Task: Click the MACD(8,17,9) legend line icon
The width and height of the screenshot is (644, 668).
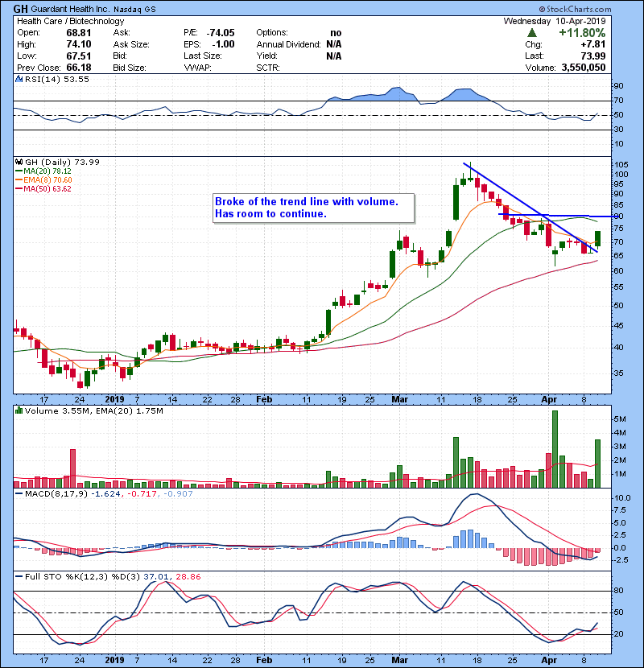Action: (18, 492)
